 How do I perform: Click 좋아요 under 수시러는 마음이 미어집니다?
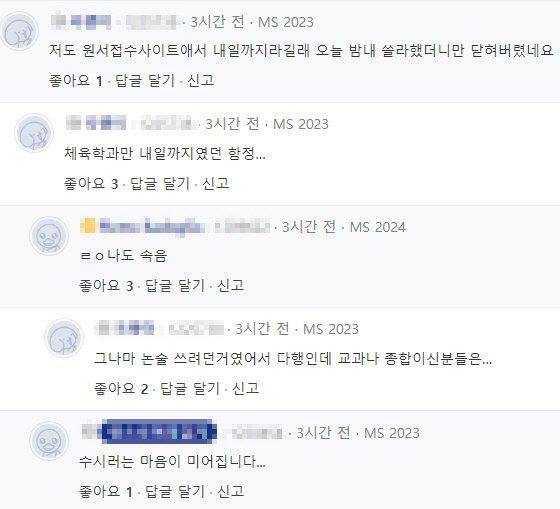[99, 491]
